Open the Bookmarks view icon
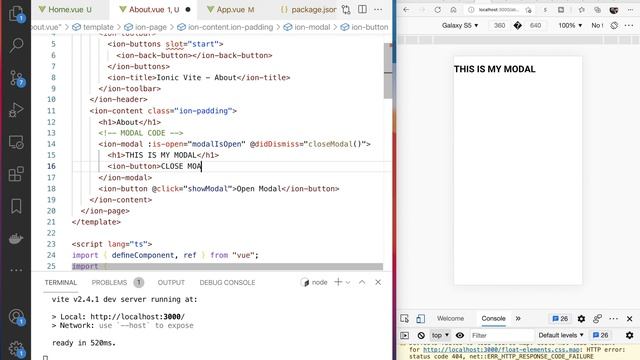Viewport: 640px width, 360px height. tap(16, 206)
